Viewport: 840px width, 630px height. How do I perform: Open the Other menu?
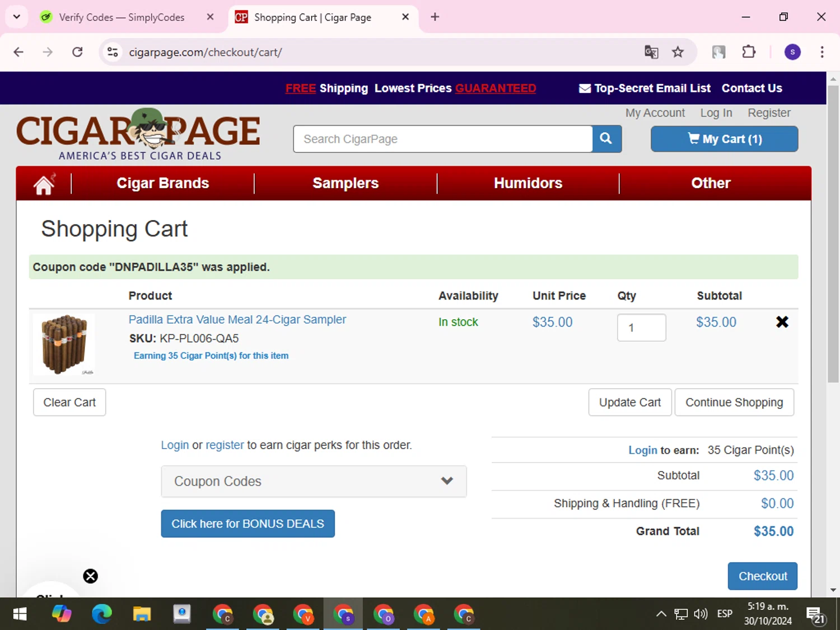pyautogui.click(x=711, y=183)
